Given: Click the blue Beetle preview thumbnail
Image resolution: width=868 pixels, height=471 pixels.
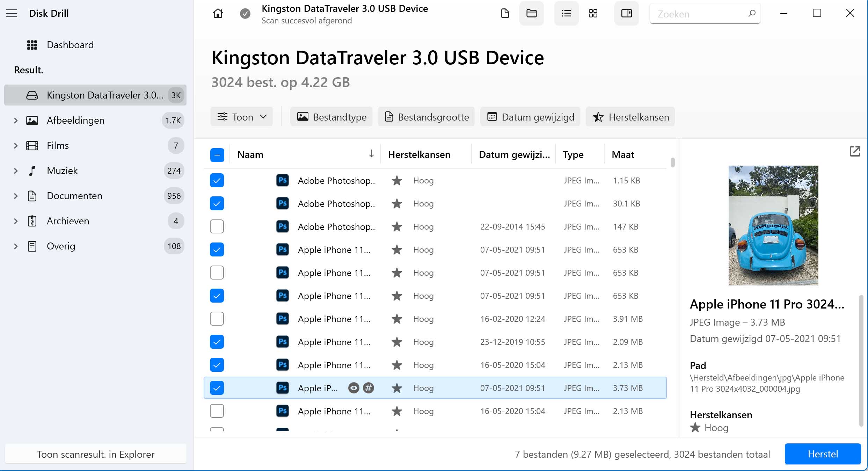Looking at the screenshot, I should (x=773, y=225).
